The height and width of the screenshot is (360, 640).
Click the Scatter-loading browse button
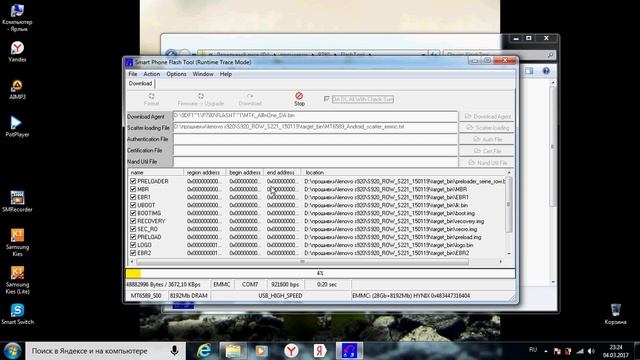486,128
